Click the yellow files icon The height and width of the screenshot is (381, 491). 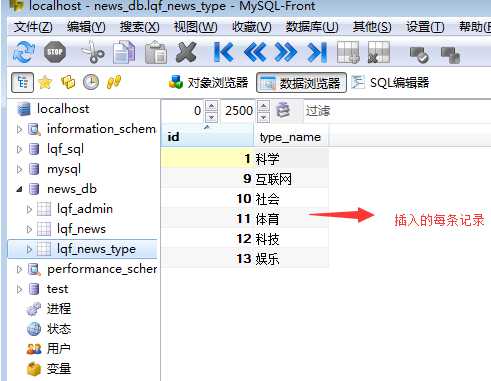pyautogui.click(x=68, y=82)
